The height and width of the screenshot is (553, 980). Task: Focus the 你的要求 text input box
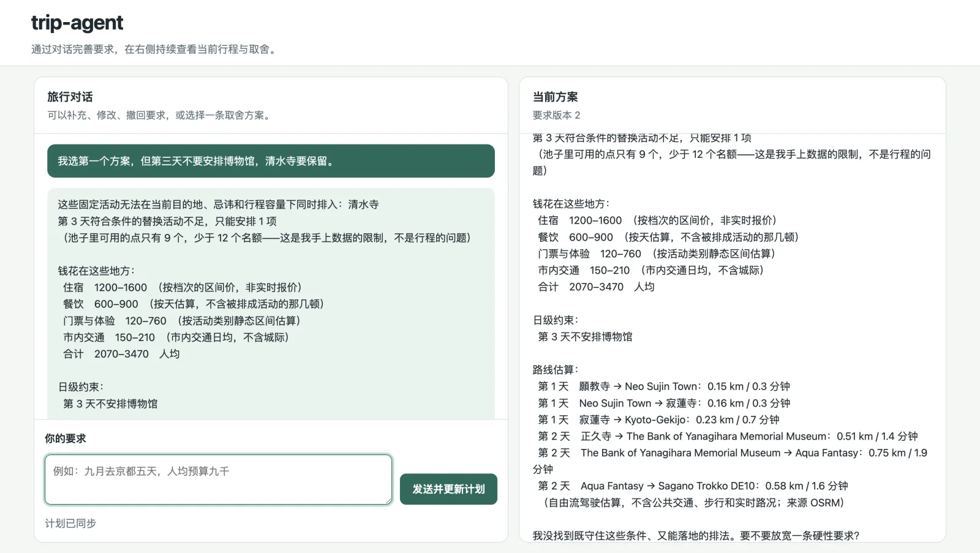(218, 480)
